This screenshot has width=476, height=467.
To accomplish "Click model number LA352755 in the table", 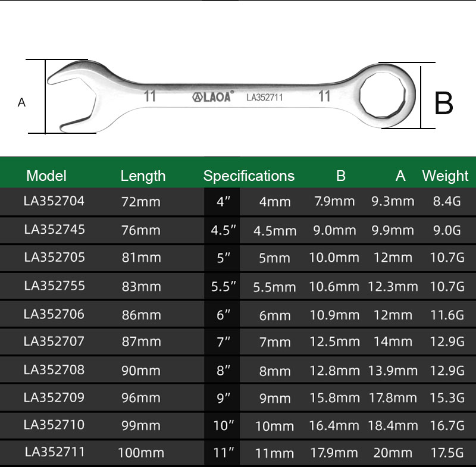I will pos(54,286).
